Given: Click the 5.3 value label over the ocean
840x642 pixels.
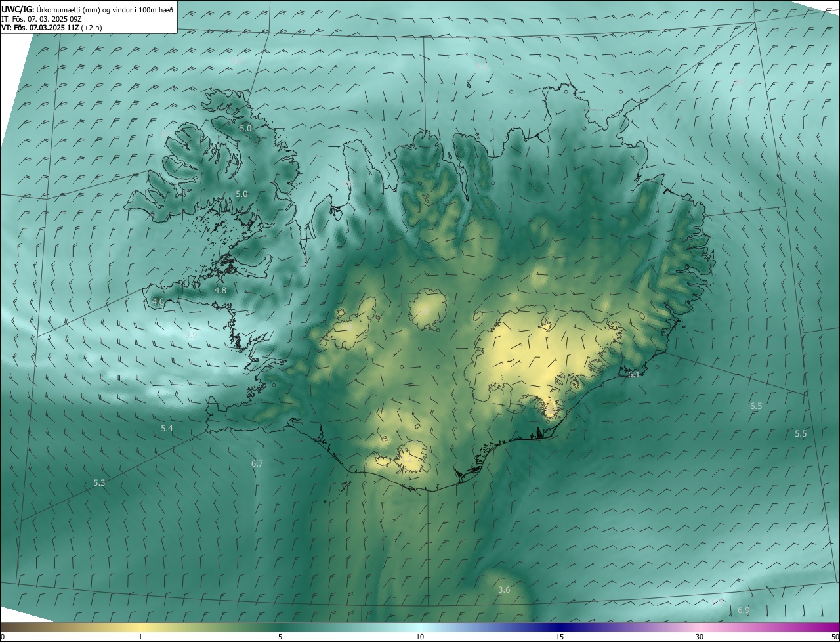Looking at the screenshot, I should 99,483.
